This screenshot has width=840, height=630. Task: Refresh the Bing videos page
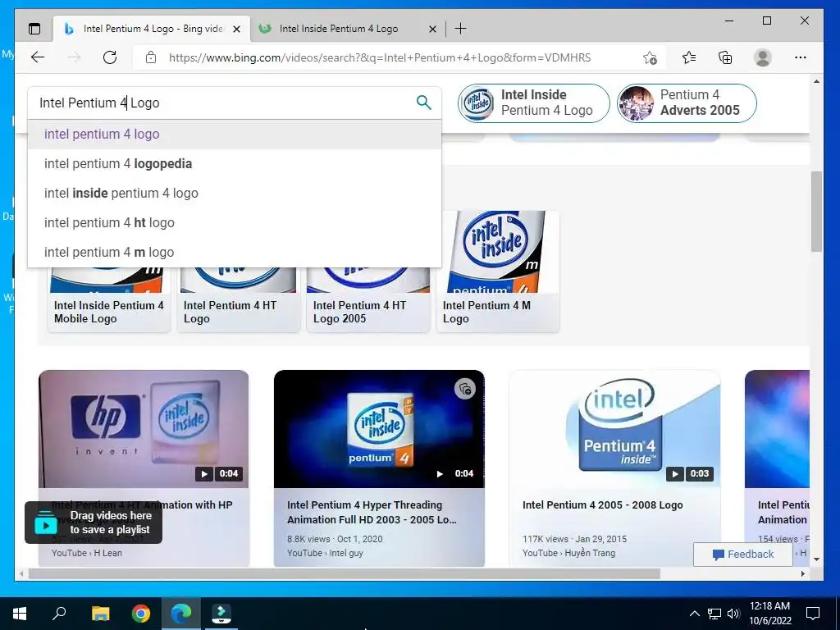point(110,57)
